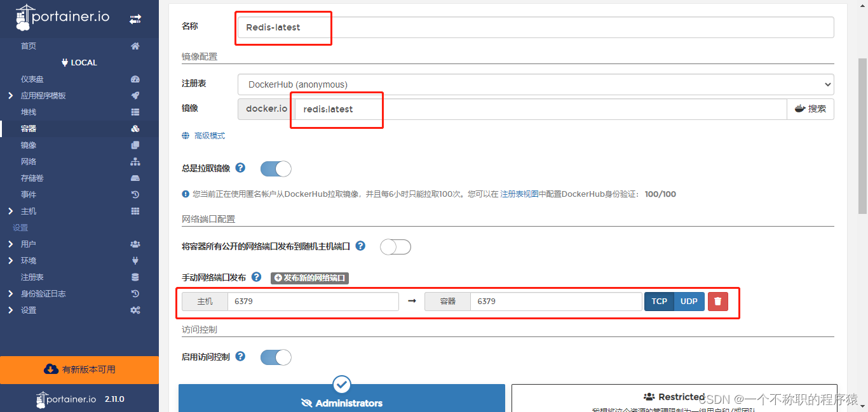Click the delete trash icon for port mapping

coord(718,301)
